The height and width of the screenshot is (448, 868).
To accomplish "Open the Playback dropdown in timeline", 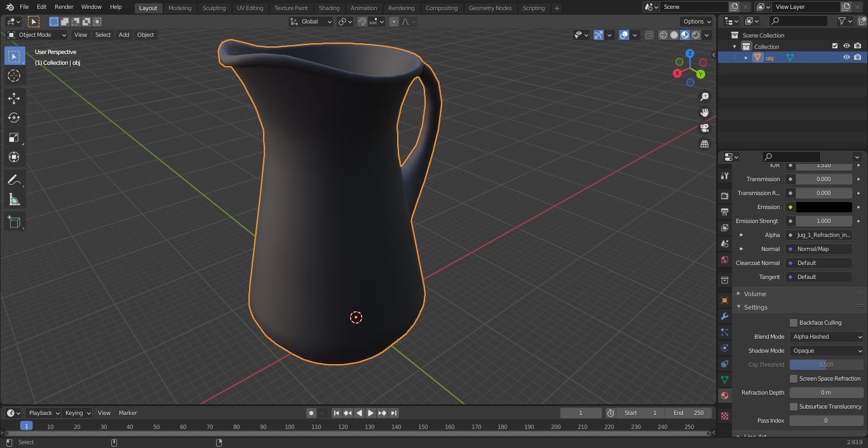I will pos(43,413).
